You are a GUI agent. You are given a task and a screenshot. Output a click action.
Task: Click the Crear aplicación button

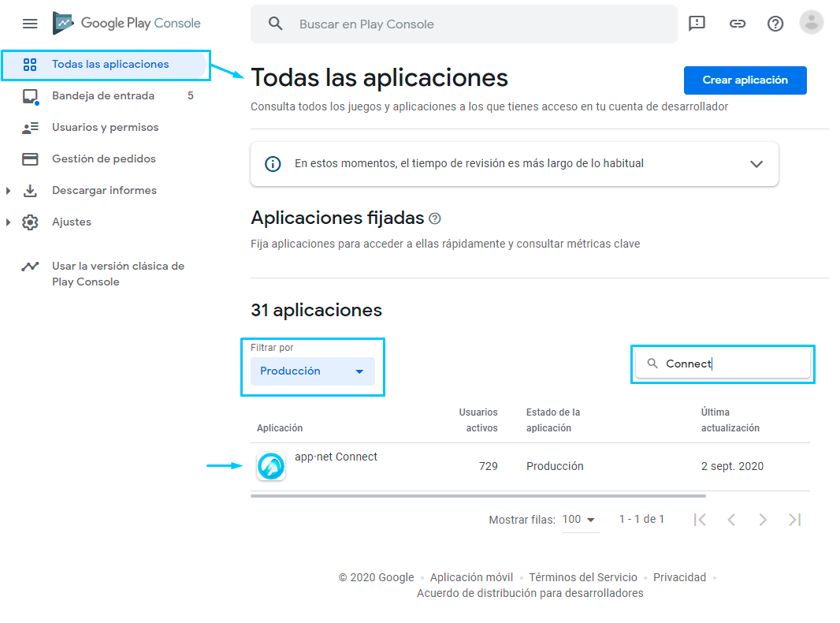pyautogui.click(x=745, y=80)
